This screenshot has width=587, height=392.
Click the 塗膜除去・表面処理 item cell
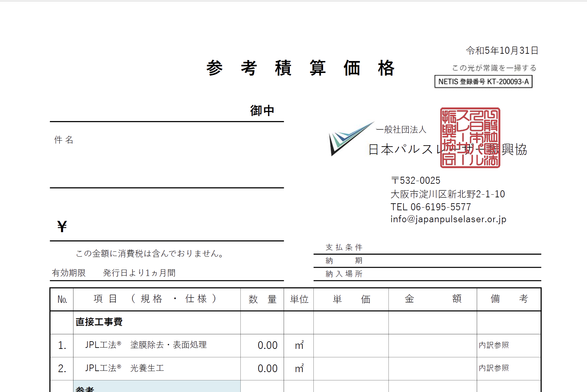[168, 345]
